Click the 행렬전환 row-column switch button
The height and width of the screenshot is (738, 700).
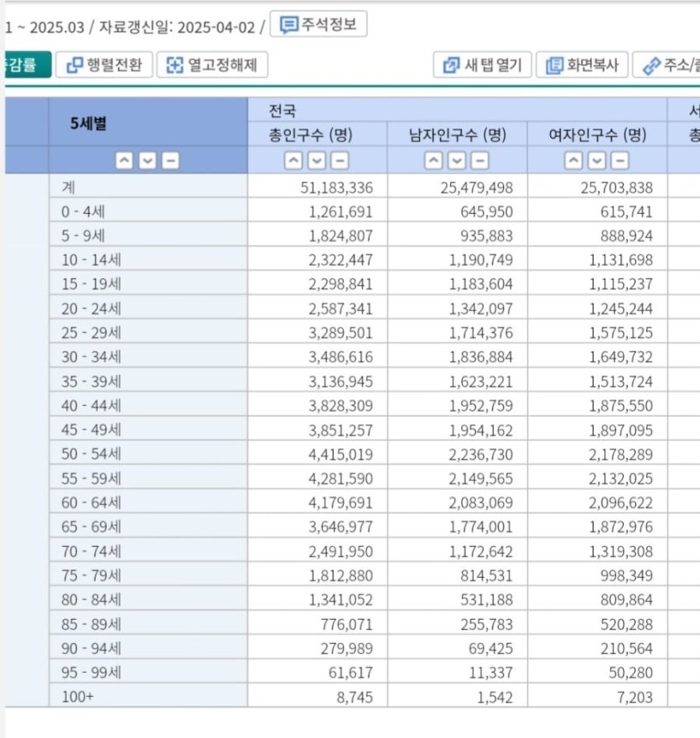point(105,65)
